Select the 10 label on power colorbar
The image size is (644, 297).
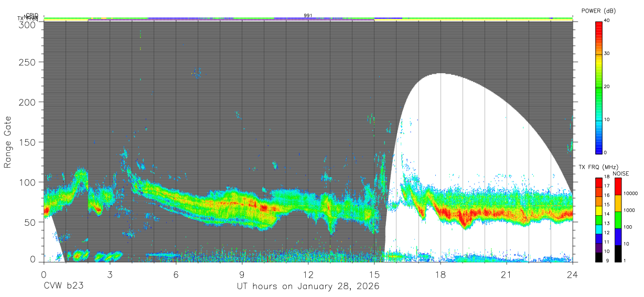click(x=607, y=119)
